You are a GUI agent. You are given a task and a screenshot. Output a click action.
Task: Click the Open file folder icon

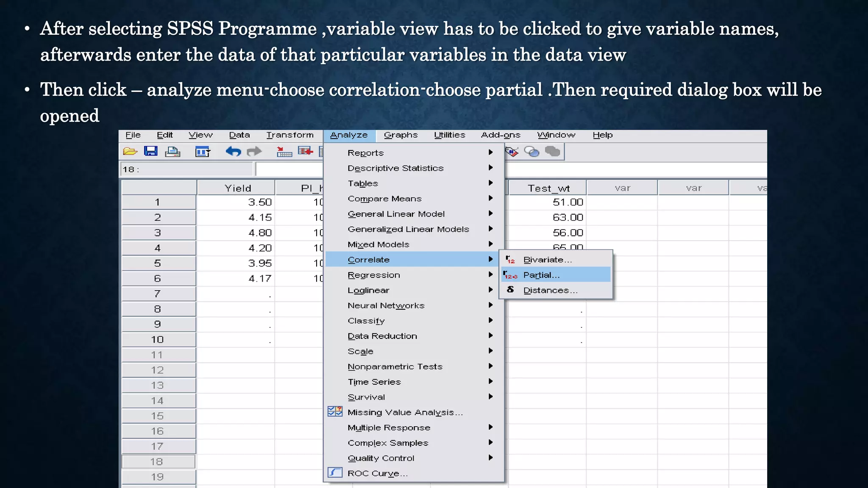pos(130,151)
